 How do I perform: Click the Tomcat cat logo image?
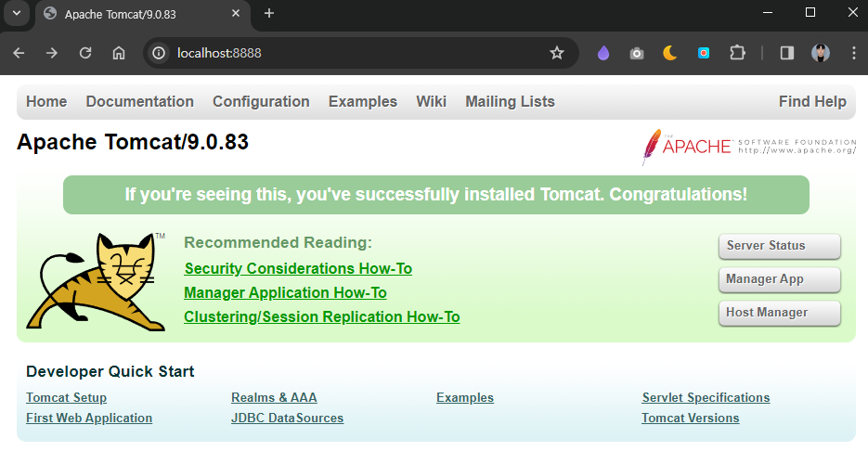click(96, 282)
